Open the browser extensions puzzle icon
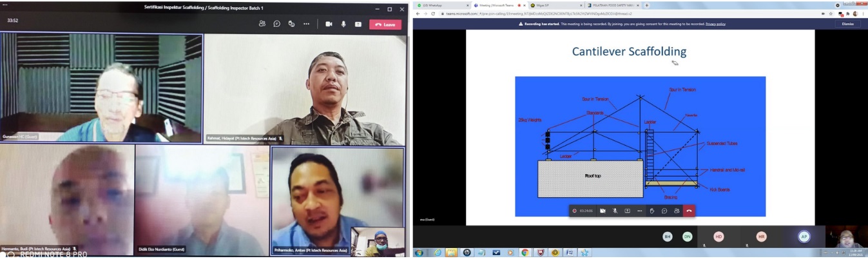The height and width of the screenshot is (261, 868). (x=847, y=14)
